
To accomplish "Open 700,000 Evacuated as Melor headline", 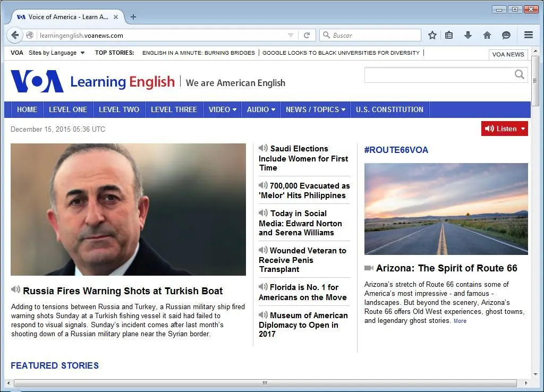I will [x=304, y=191].
